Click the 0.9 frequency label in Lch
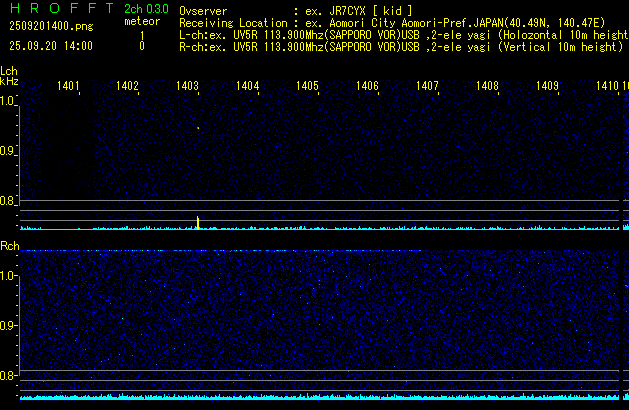The width and height of the screenshot is (629, 410). click(8, 151)
